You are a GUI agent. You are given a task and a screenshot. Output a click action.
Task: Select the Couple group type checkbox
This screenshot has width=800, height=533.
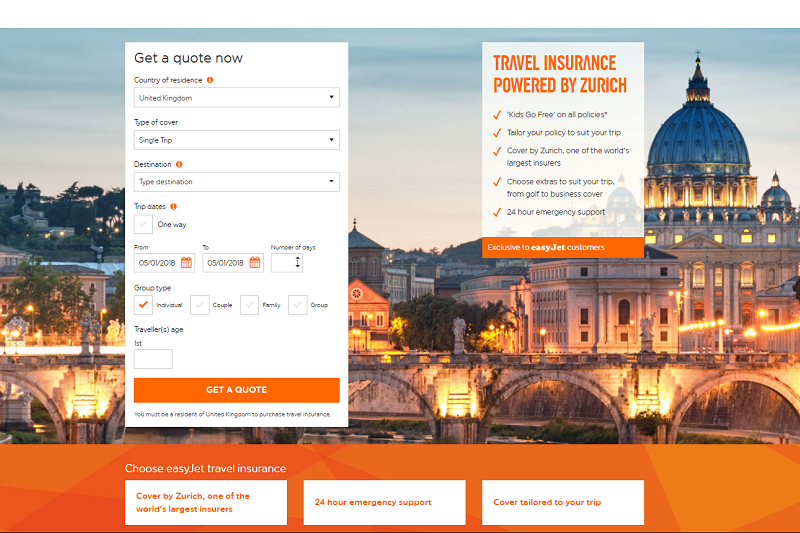coord(199,304)
